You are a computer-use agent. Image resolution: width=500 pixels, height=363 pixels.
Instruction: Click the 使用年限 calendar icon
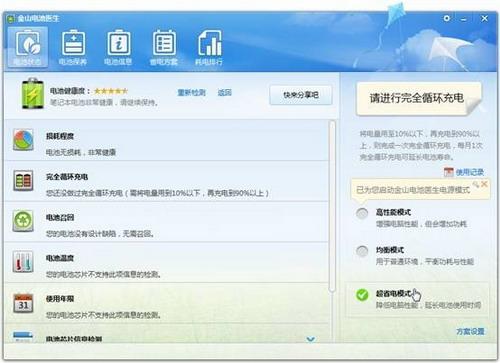[x=23, y=303]
